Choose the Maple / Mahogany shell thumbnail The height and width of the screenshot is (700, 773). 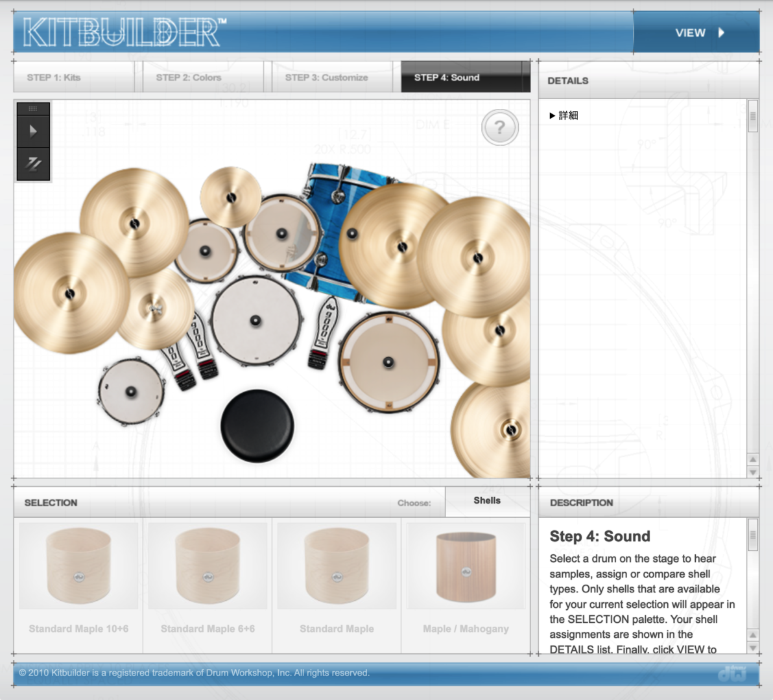pyautogui.click(x=466, y=566)
